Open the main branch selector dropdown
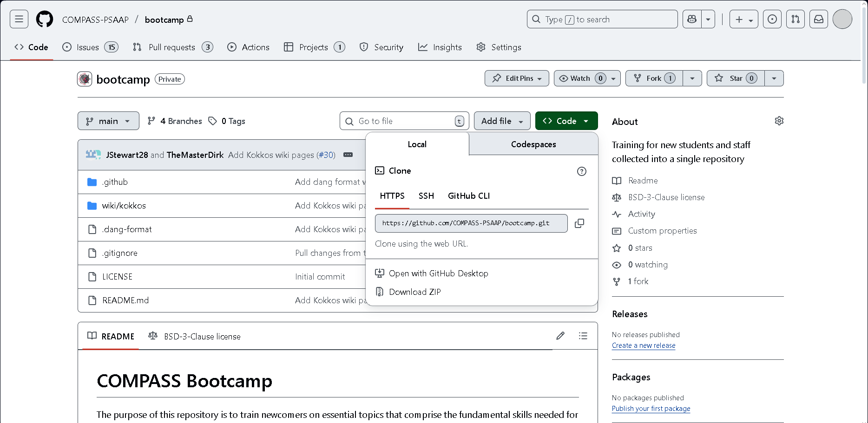868x423 pixels. click(108, 121)
